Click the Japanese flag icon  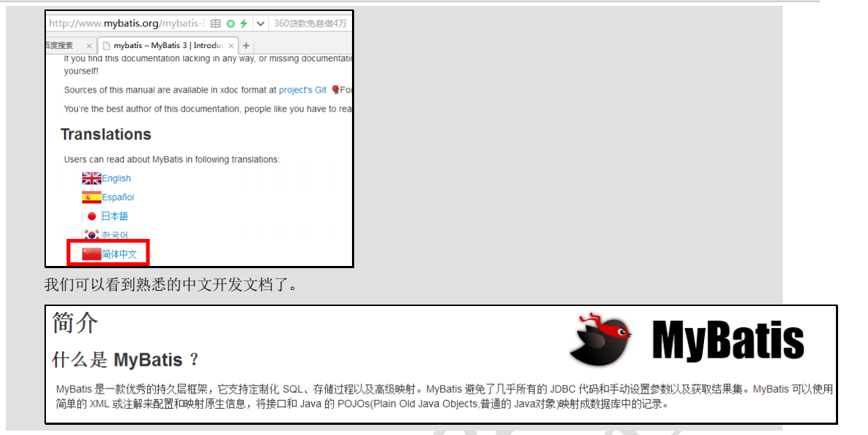pyautogui.click(x=91, y=216)
